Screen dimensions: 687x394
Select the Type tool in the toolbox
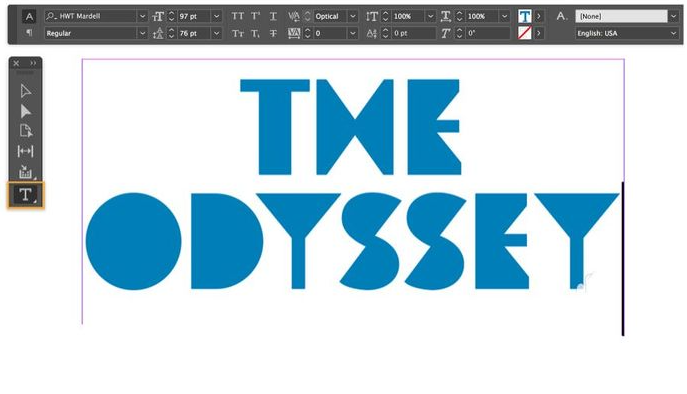coord(25,195)
